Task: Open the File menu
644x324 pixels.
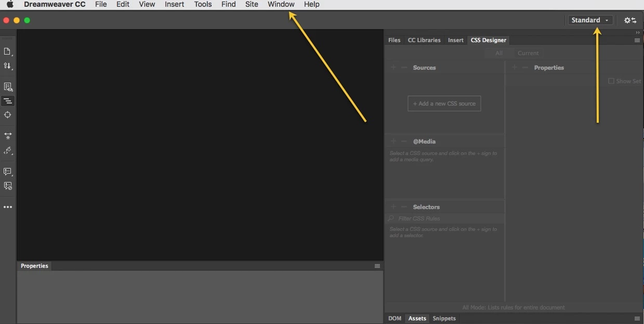Action: (x=101, y=4)
